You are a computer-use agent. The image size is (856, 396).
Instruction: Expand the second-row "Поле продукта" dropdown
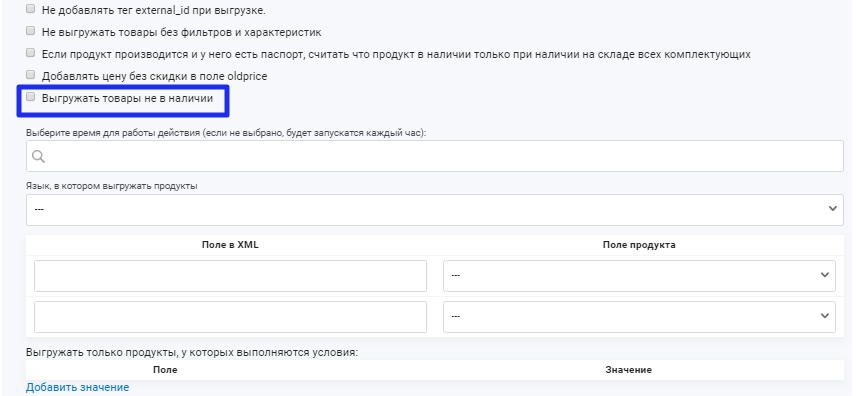pos(639,317)
